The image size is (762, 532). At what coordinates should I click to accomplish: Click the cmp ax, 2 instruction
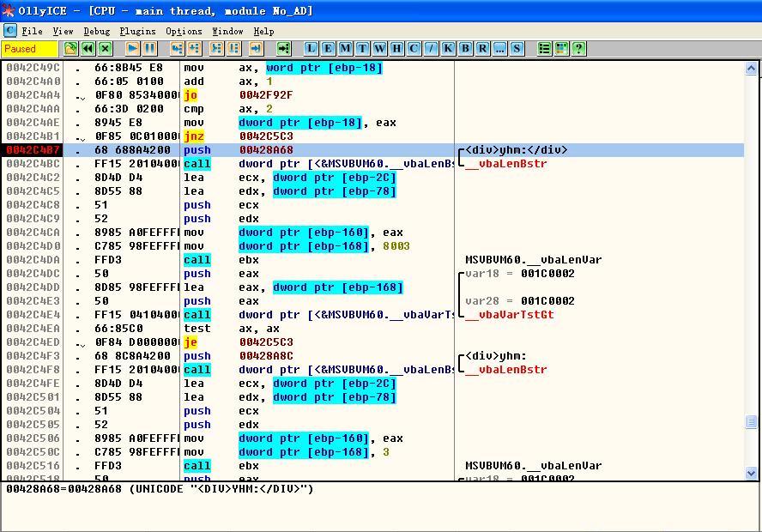[x=228, y=109]
